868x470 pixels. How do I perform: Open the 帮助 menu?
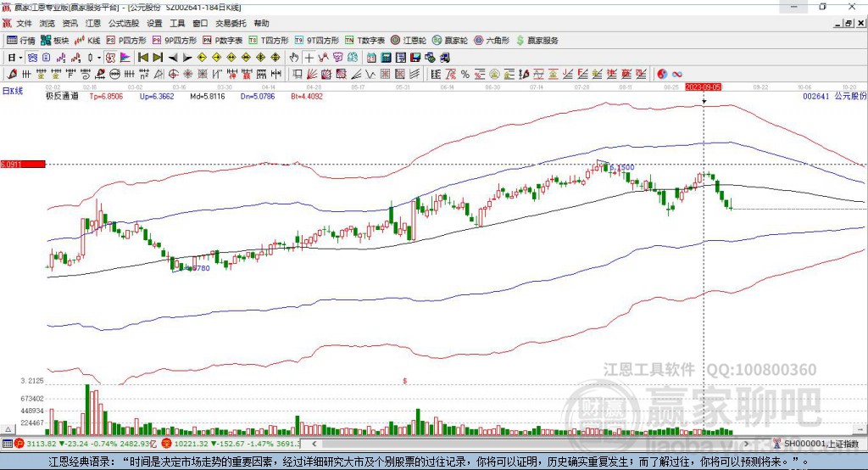(261, 23)
